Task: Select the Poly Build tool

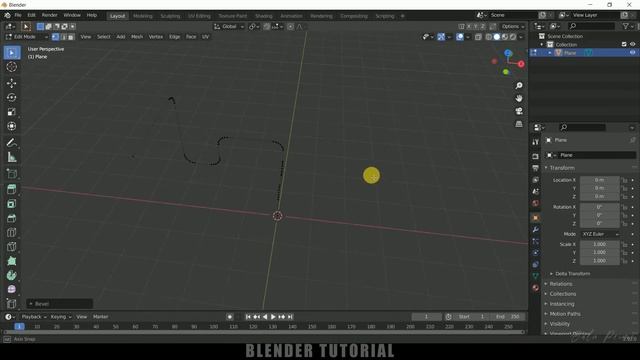Action: [x=12, y=261]
